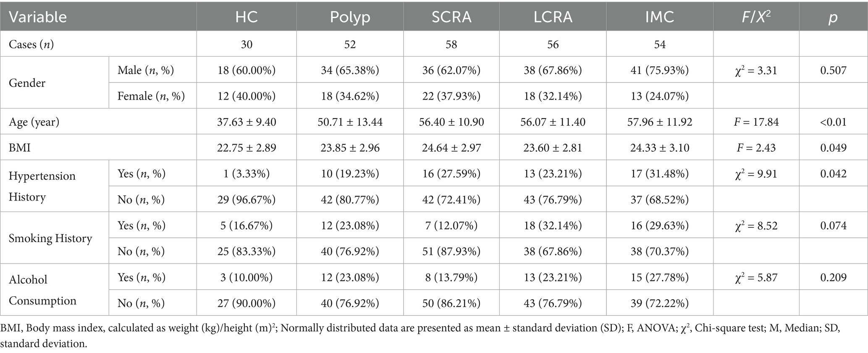Image resolution: width=868 pixels, height=353 pixels.
Task: Select the 37.63 ± 9.40 age cell
Action: [247, 122]
